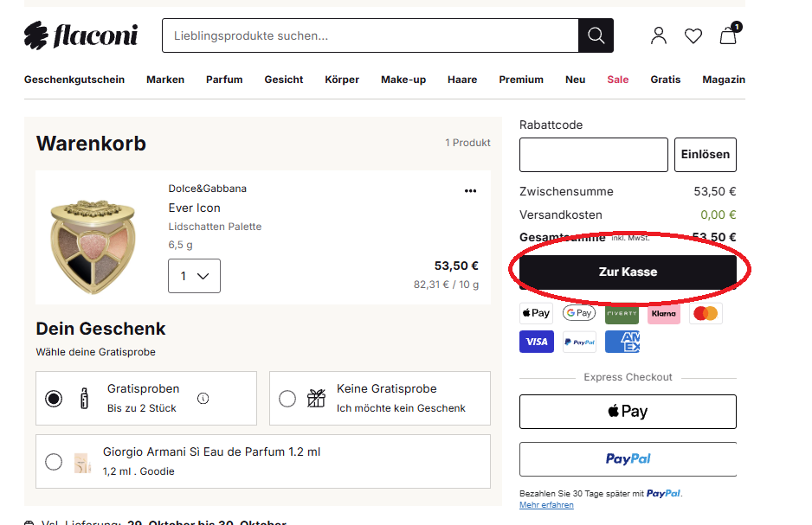Focus the Rabattcode input field

594,155
